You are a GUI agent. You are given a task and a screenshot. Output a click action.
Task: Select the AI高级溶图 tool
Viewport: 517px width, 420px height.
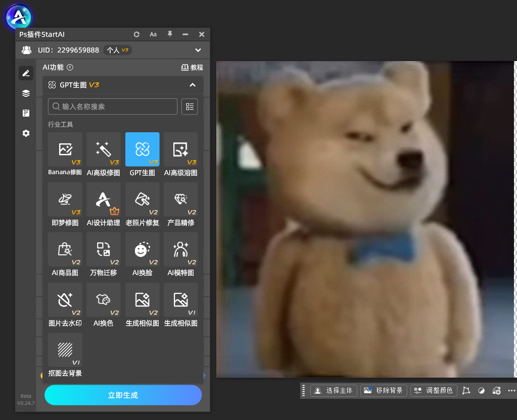click(181, 154)
